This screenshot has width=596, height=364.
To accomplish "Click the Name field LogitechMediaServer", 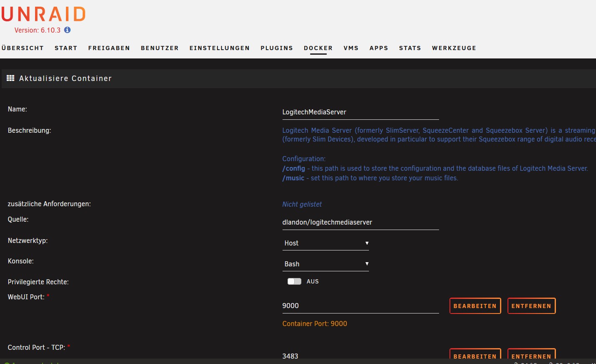I will tap(361, 112).
